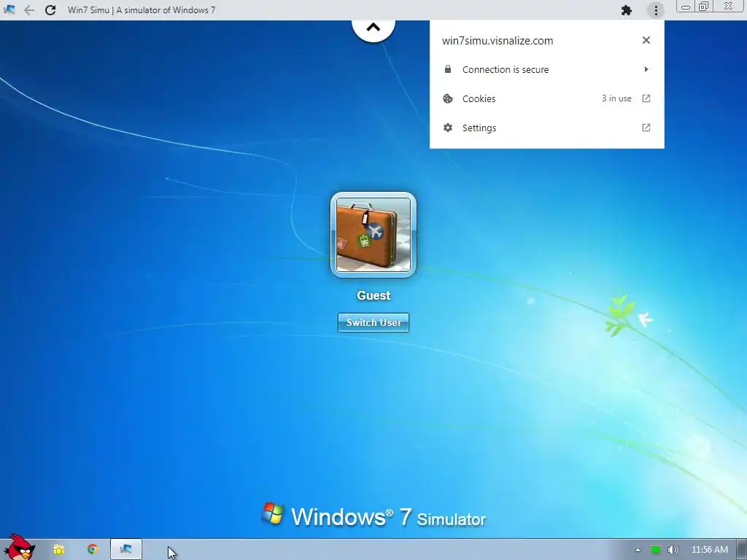Click the page title 'Win7 Simu | A simulator of Windows 7'
Screen dimensions: 747x560
[x=142, y=10]
